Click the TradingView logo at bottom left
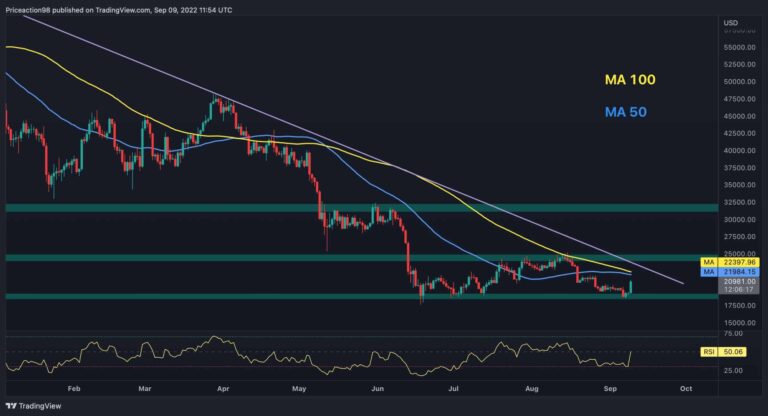 [x=33, y=406]
